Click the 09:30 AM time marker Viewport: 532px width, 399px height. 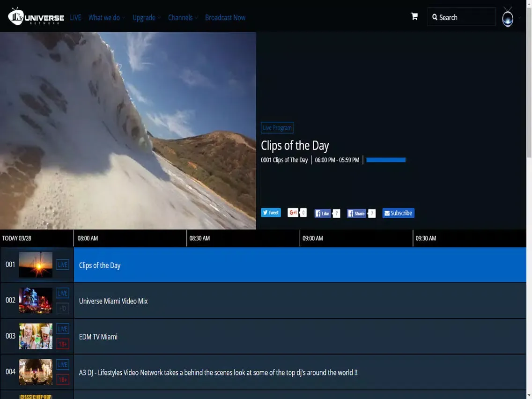point(426,238)
